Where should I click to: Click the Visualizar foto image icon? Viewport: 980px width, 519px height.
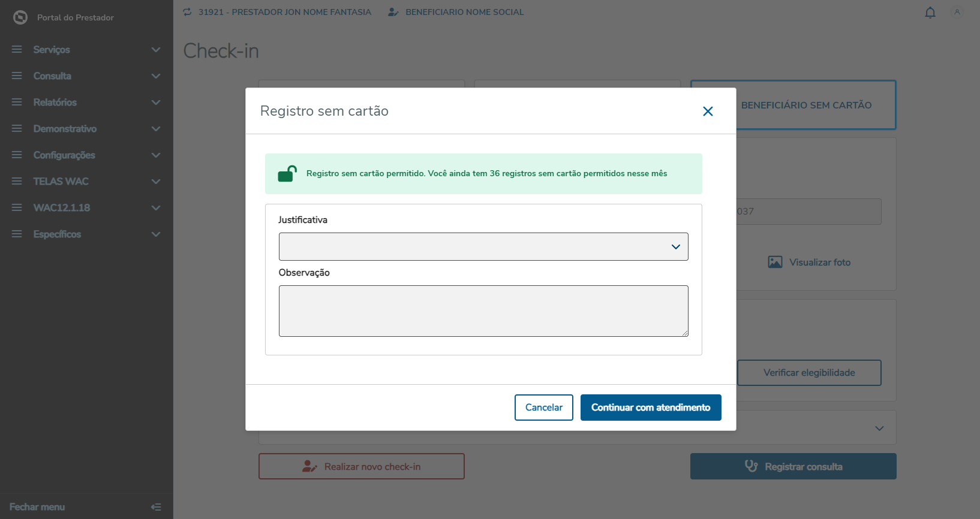tap(775, 262)
